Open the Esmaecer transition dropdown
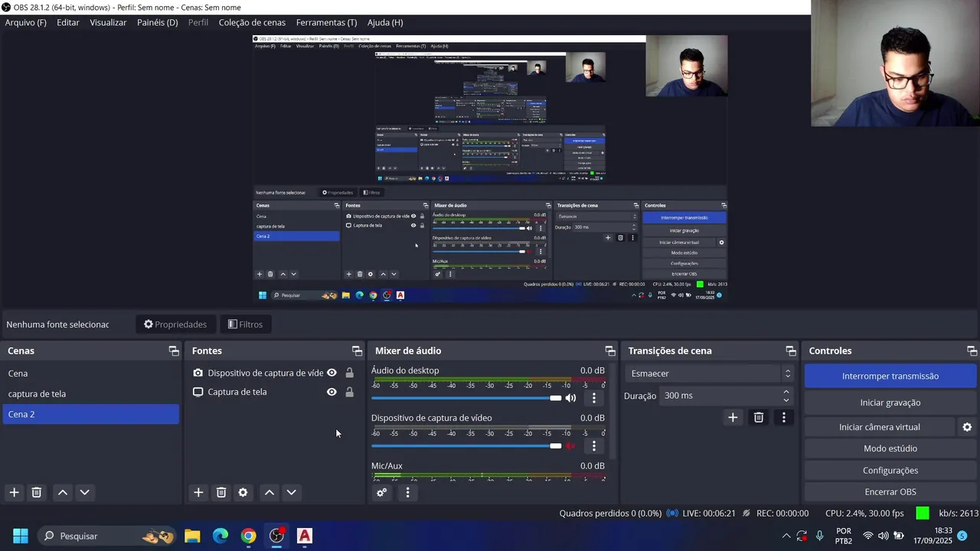This screenshot has height=551, width=980. [710, 373]
